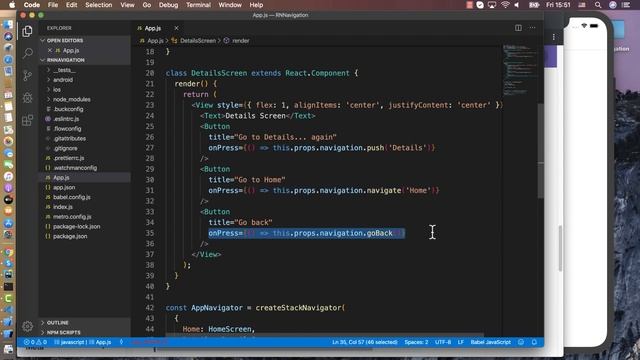The width and height of the screenshot is (640, 360).
Task: Open app.json in the explorer
Action: (64, 187)
